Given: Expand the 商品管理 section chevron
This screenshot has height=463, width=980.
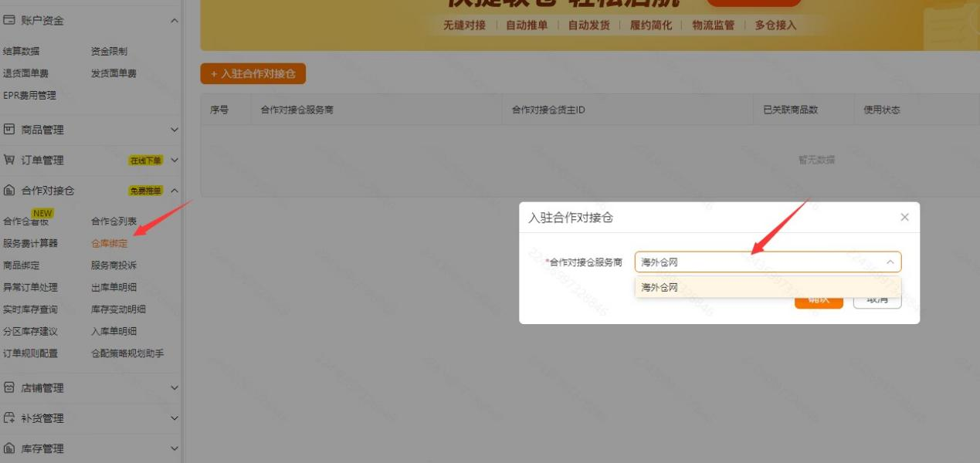Looking at the screenshot, I should pos(174,130).
